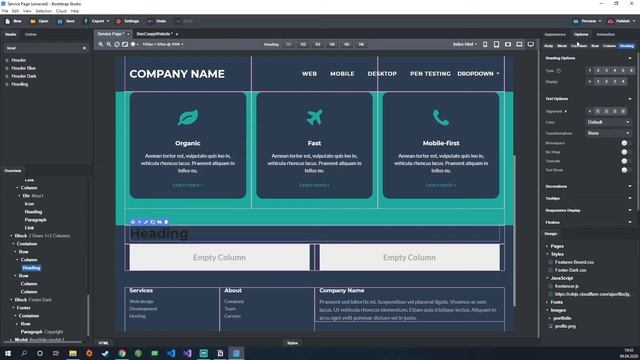
Task: Open Visual Studio Code from taskbar
Action: (171, 353)
